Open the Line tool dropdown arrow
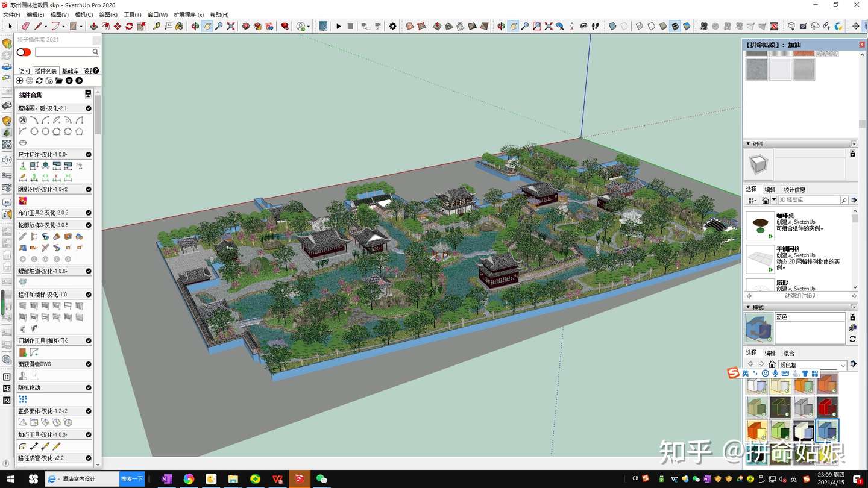This screenshot has width=868, height=488. [x=46, y=27]
